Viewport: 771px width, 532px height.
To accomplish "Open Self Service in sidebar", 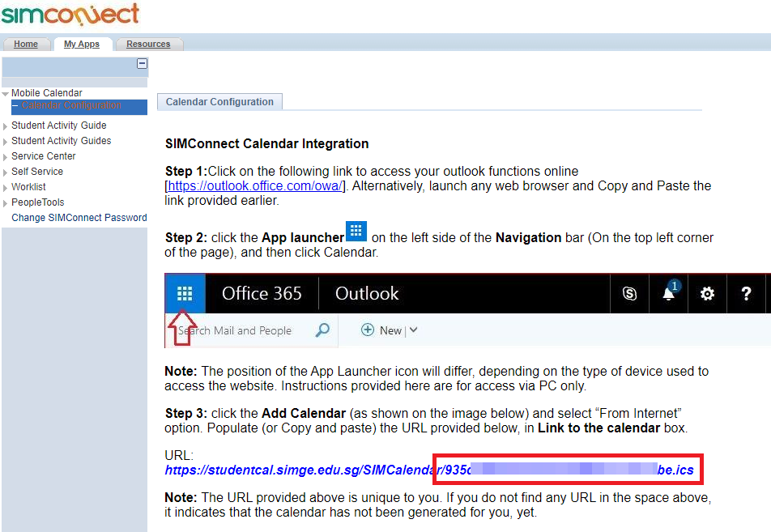I will coord(37,172).
